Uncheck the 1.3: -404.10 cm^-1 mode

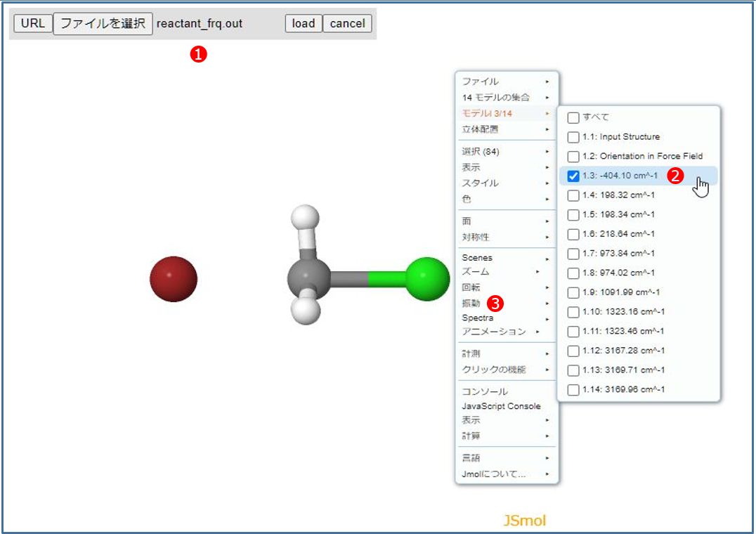click(572, 176)
